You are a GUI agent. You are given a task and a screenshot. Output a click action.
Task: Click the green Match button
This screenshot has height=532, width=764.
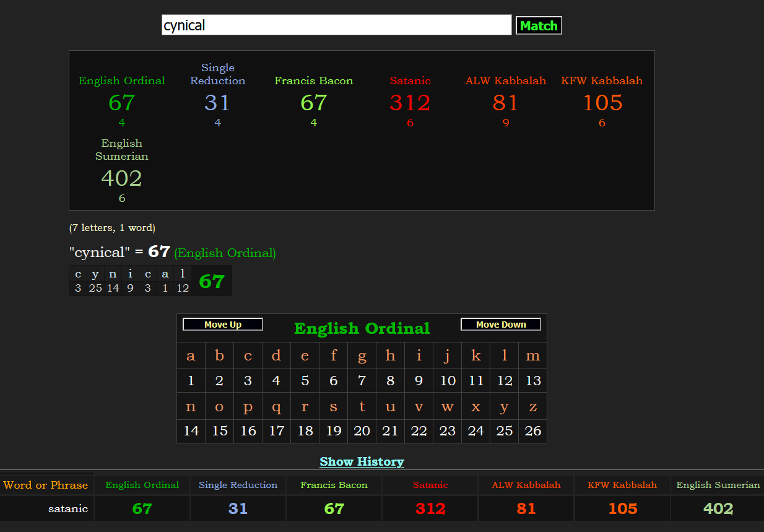point(539,25)
